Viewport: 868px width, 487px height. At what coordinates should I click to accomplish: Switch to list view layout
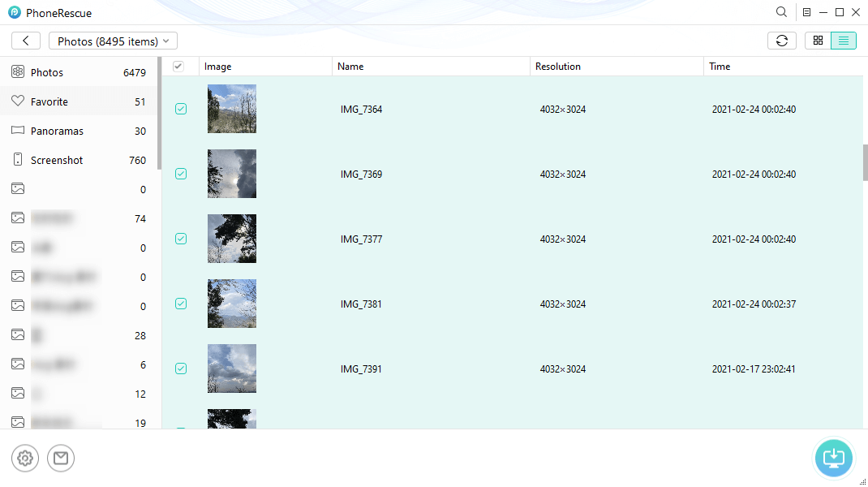(x=844, y=41)
